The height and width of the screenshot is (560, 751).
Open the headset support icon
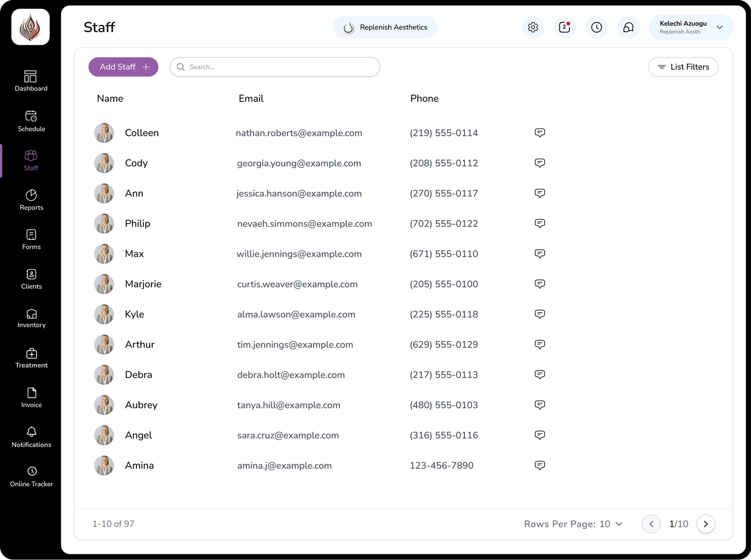coord(628,27)
